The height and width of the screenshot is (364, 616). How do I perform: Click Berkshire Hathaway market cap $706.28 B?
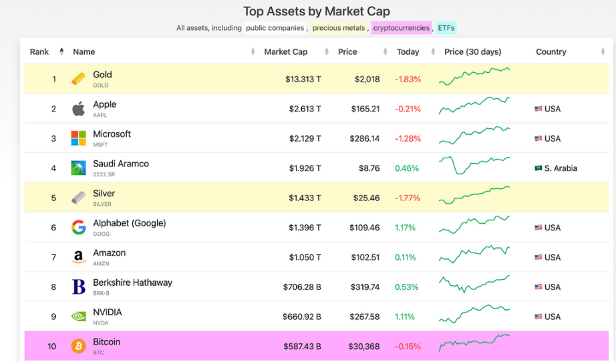click(302, 287)
